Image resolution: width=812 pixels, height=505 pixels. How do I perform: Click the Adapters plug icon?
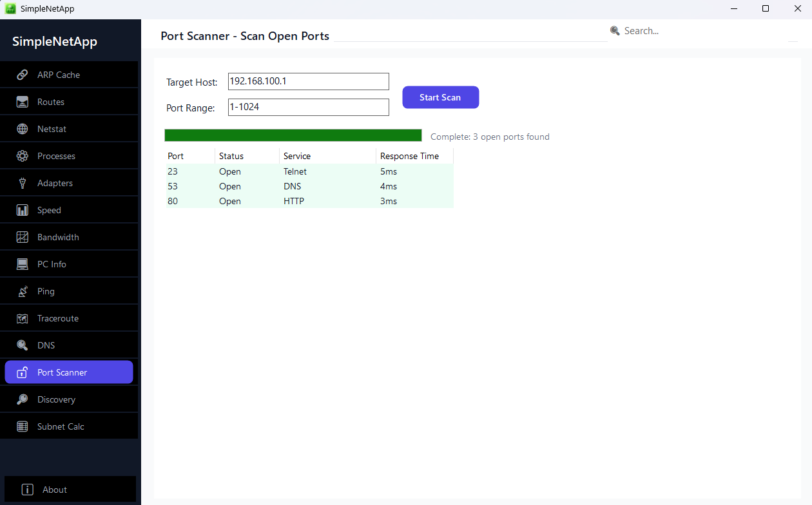pos(23,183)
